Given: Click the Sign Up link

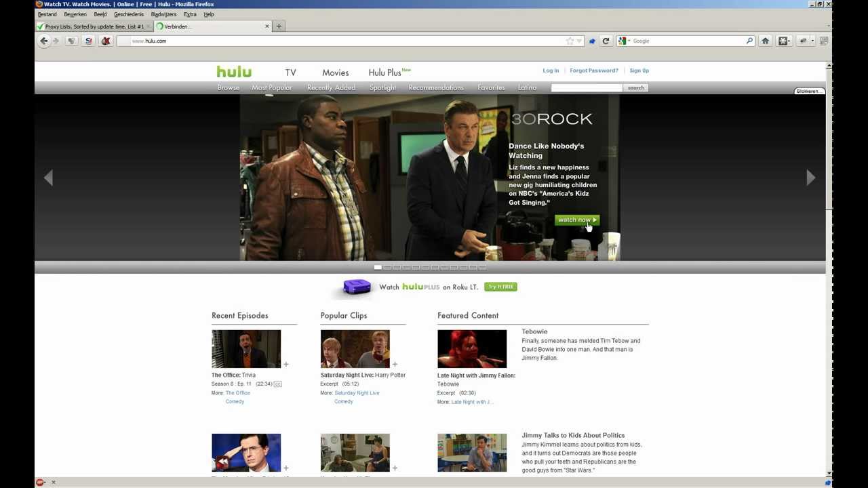Looking at the screenshot, I should point(639,70).
